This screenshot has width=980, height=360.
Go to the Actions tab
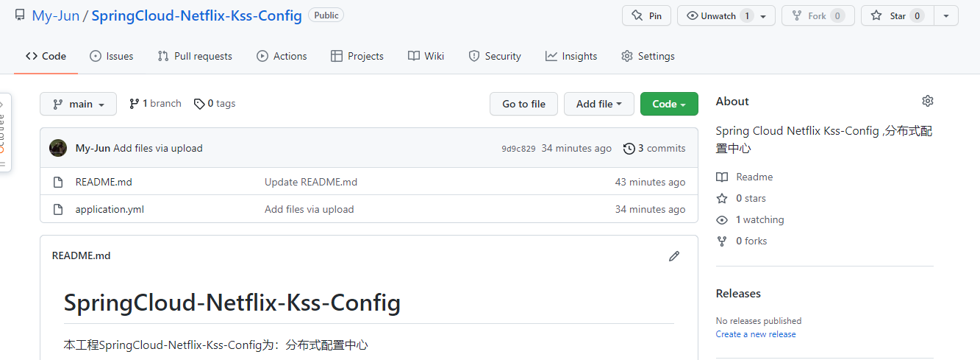[282, 56]
